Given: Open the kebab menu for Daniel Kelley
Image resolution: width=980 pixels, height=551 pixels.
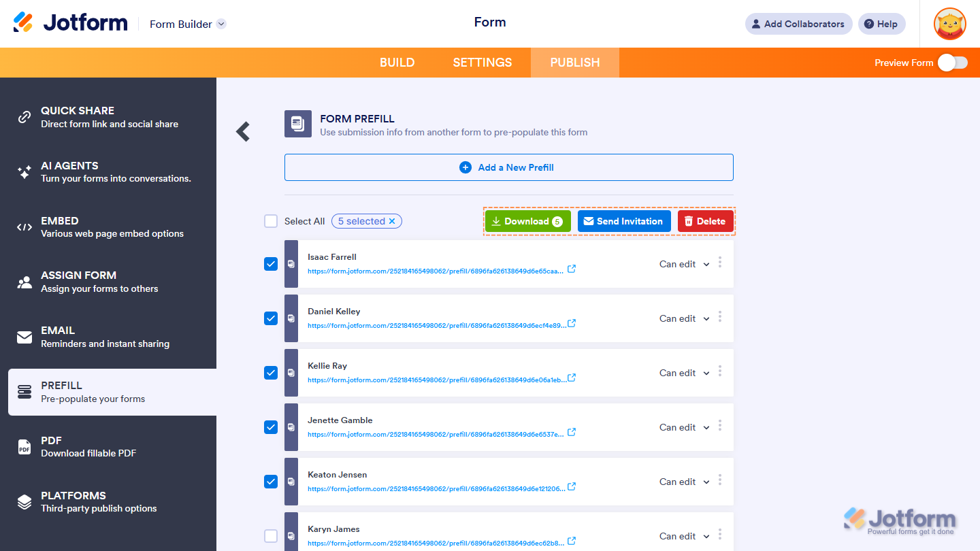Looking at the screenshot, I should click(x=719, y=318).
